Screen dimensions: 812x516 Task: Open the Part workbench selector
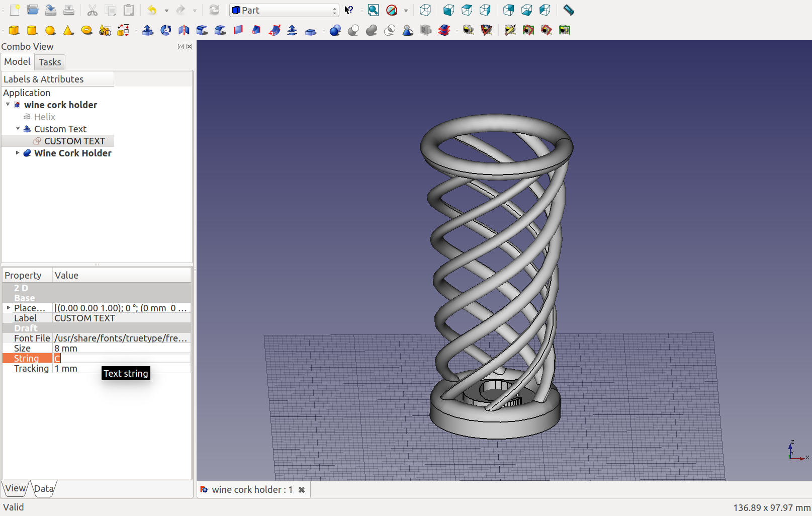click(285, 10)
